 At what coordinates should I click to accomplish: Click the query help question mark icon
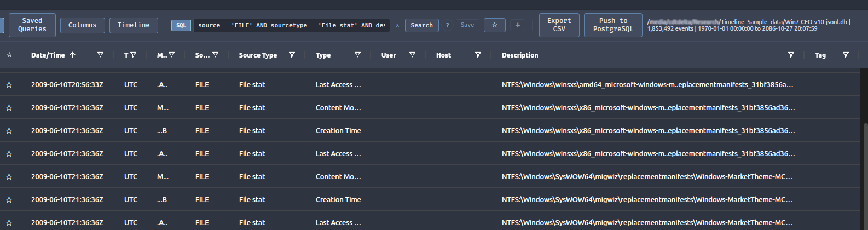(448, 25)
